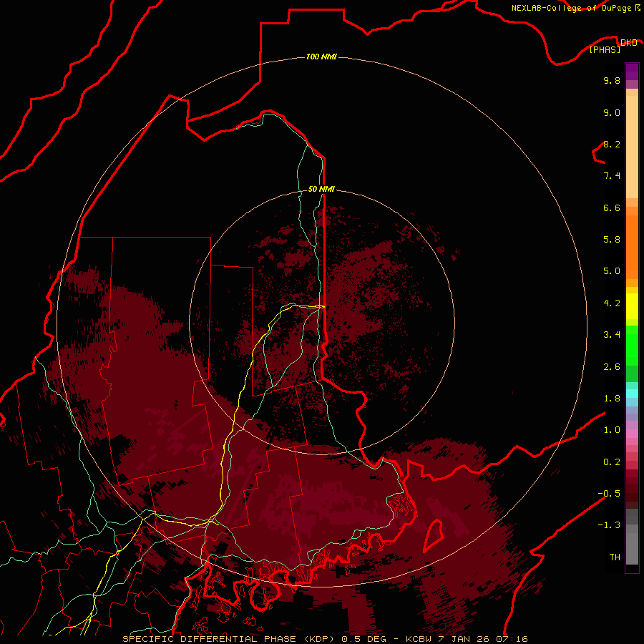Click the 5.0 scale label
This screenshot has height=644, width=644.
pyautogui.click(x=612, y=271)
